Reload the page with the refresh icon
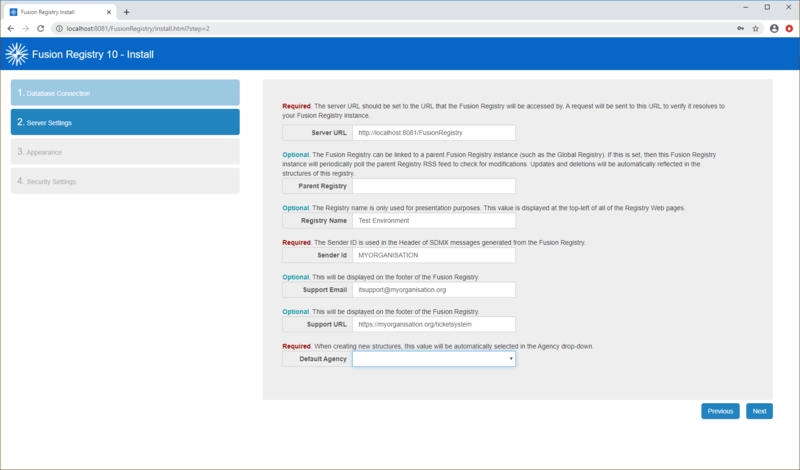The image size is (800, 470). (x=40, y=29)
